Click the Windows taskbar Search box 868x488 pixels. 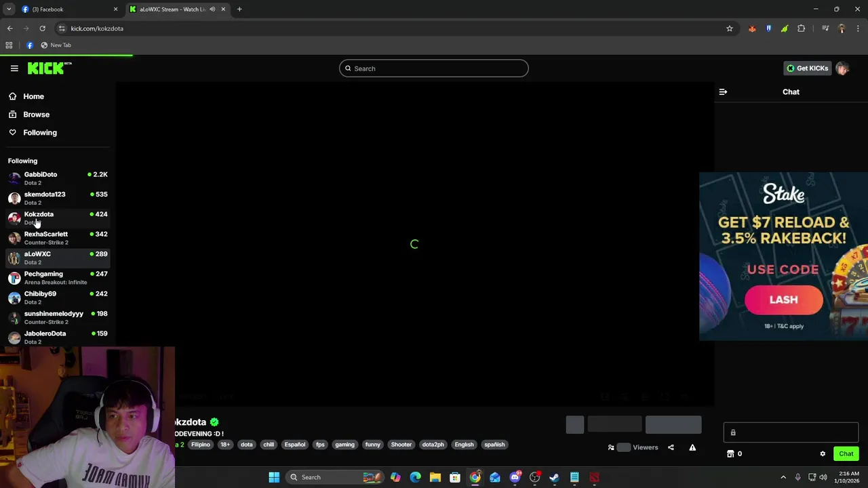point(336,477)
